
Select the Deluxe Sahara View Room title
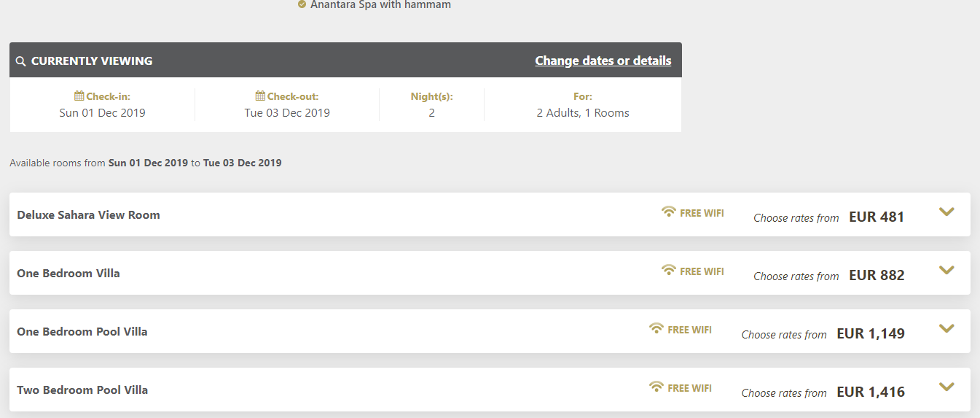(88, 215)
